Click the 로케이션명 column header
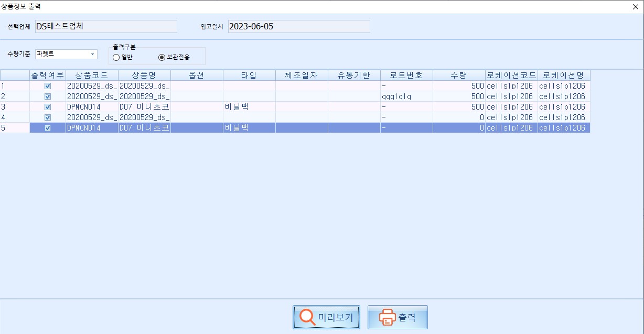Screen dimensions: 644x334 pyautogui.click(x=564, y=75)
